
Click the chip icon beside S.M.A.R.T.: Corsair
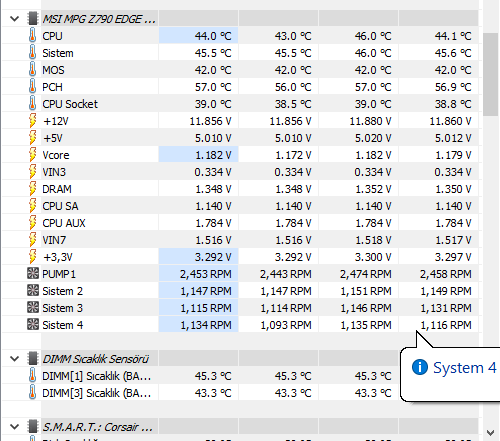click(x=33, y=427)
